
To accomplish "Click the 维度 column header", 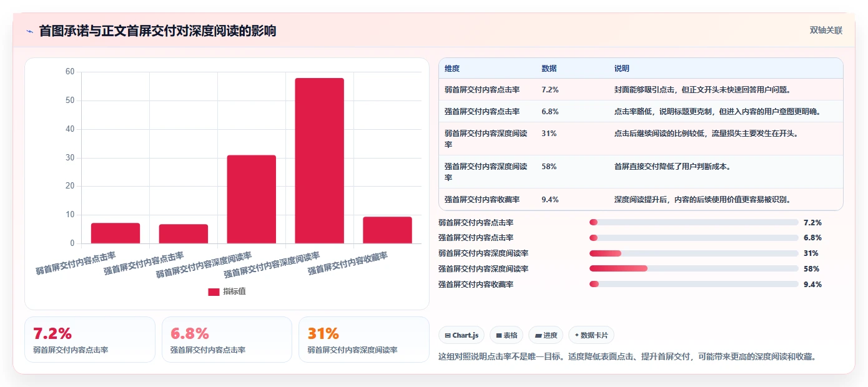I will point(452,69).
